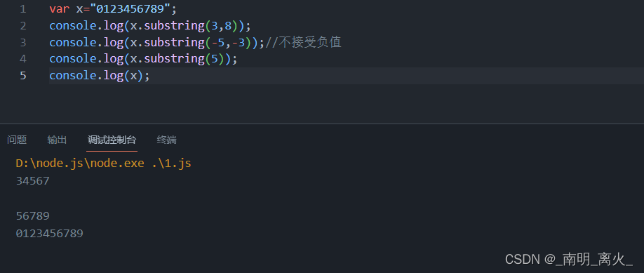The height and width of the screenshot is (273, 644).
Task: Click the CSDN @_南明_离火_ watermark
Action: tap(569, 258)
